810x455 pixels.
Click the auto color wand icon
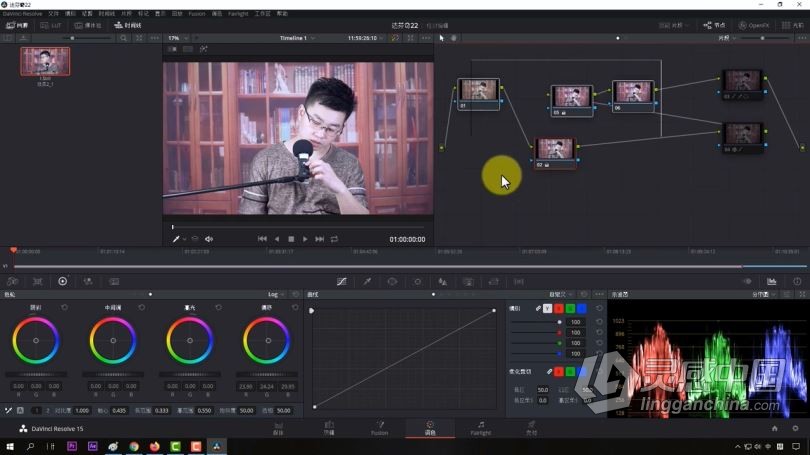8,411
